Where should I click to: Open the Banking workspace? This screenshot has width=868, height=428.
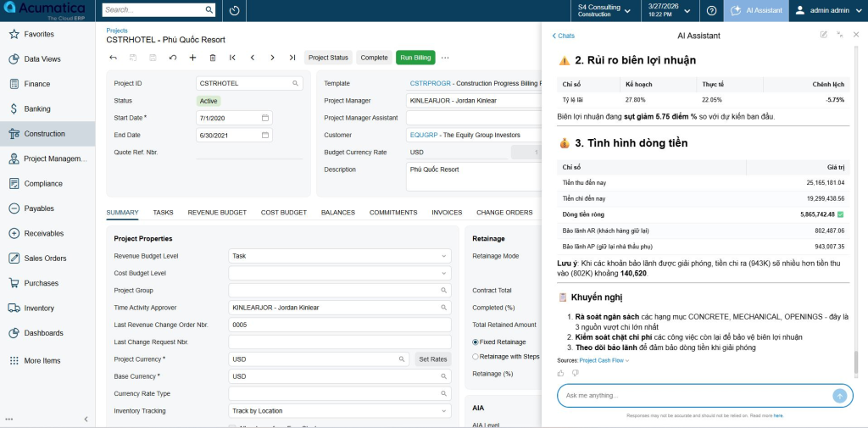[47, 109]
